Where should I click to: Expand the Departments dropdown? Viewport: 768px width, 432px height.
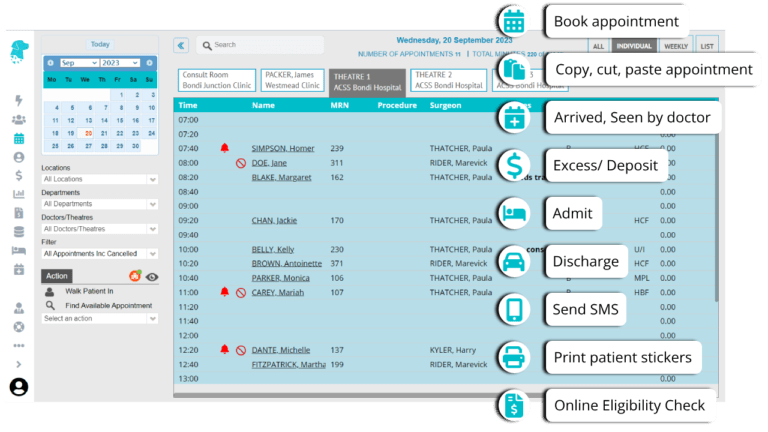pyautogui.click(x=99, y=204)
